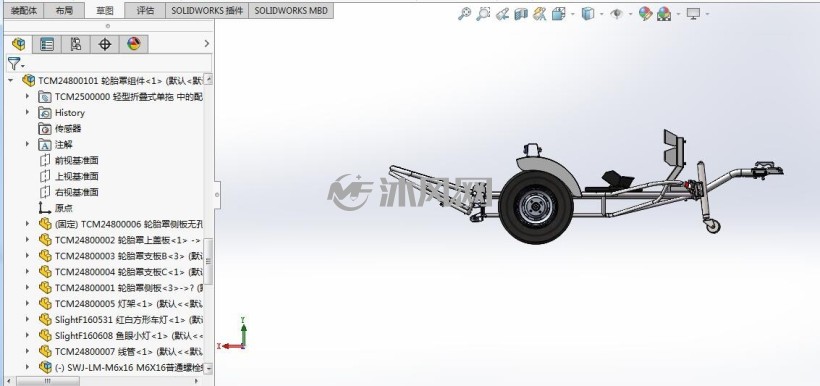Open the Dynamic Annotation Views icon
820x386 pixels.
pos(540,14)
